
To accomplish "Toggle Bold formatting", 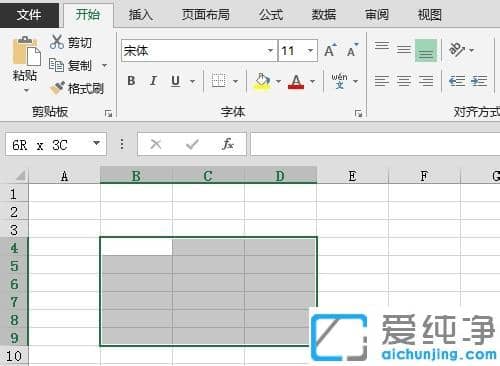I will 131,81.
